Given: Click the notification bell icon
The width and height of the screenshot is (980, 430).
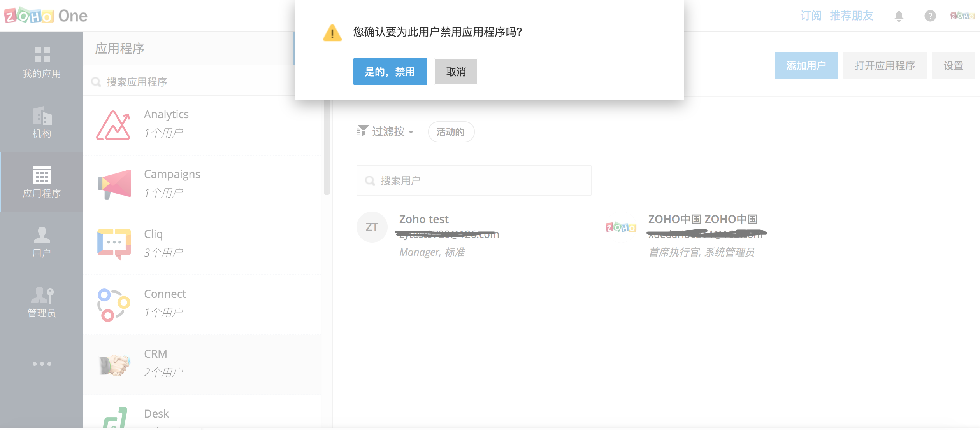Looking at the screenshot, I should tap(899, 16).
